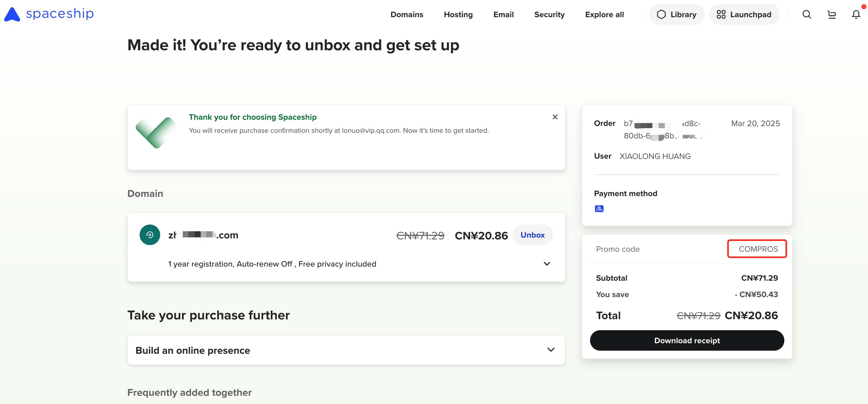Open the Email menu
This screenshot has width=868, height=404.
(503, 14)
